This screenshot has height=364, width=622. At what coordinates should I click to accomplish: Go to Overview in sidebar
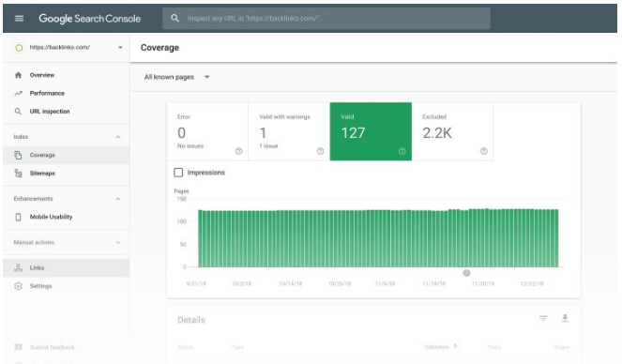tap(67, 75)
